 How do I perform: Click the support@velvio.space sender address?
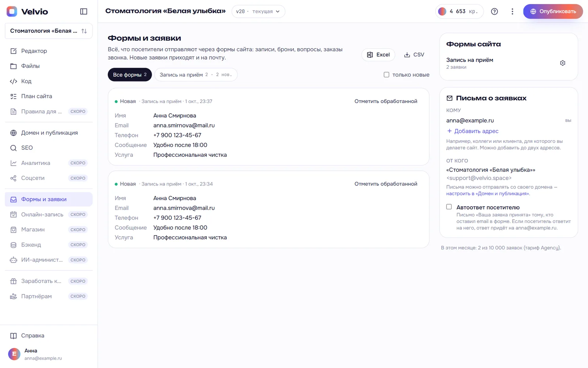click(x=479, y=178)
